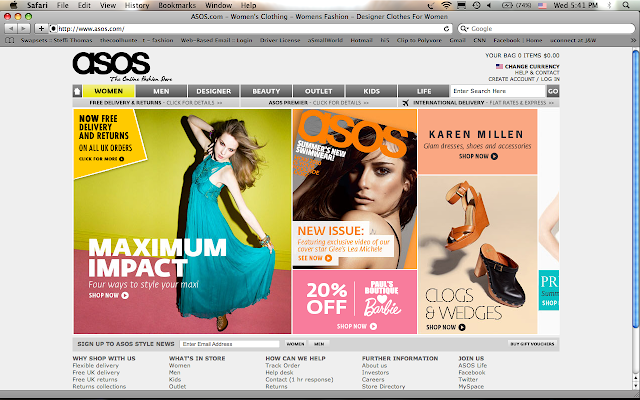
Task: Click the Safari address bar
Action: click(x=250, y=29)
